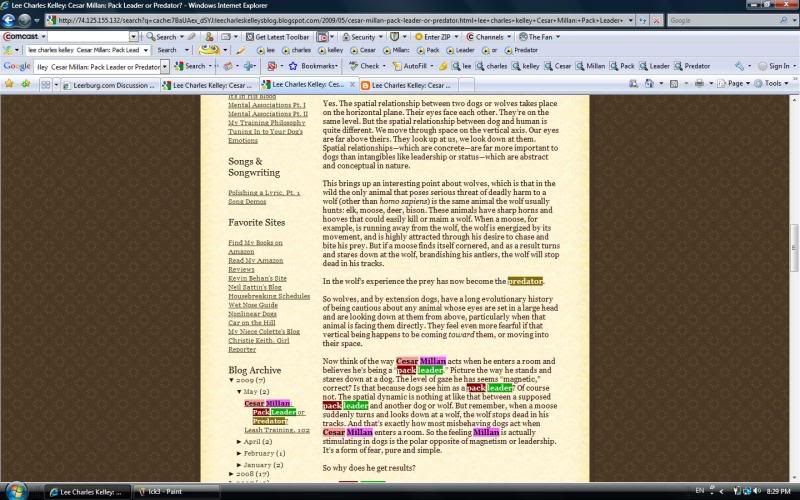Click the shield icon next to Security
The height and width of the screenshot is (500, 800).
[x=394, y=37]
